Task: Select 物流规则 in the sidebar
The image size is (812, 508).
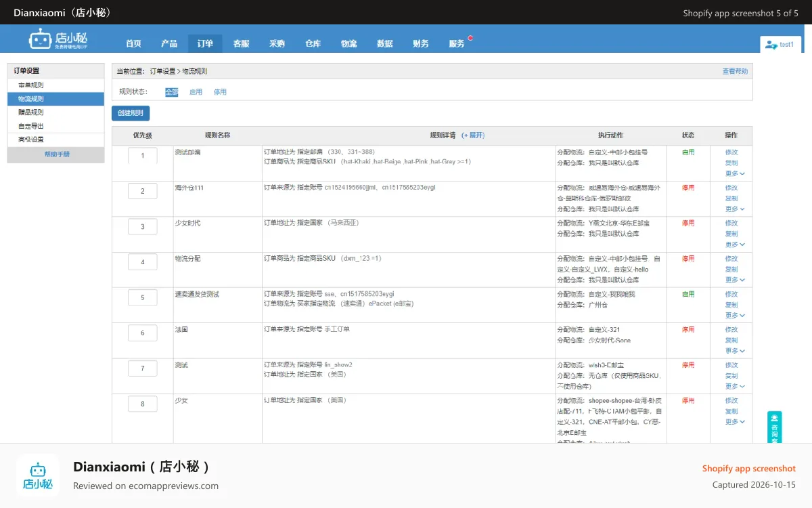Action: [55, 99]
